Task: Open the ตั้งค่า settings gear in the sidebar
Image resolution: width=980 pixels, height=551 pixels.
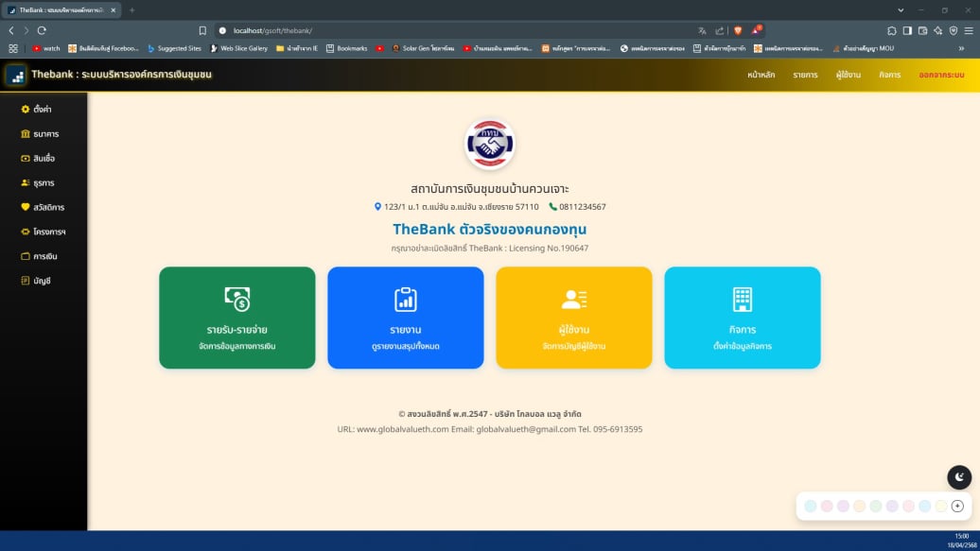Action: click(36, 110)
